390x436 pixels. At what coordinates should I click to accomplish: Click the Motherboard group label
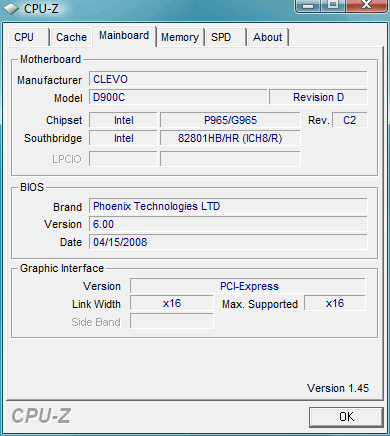[x=50, y=59]
